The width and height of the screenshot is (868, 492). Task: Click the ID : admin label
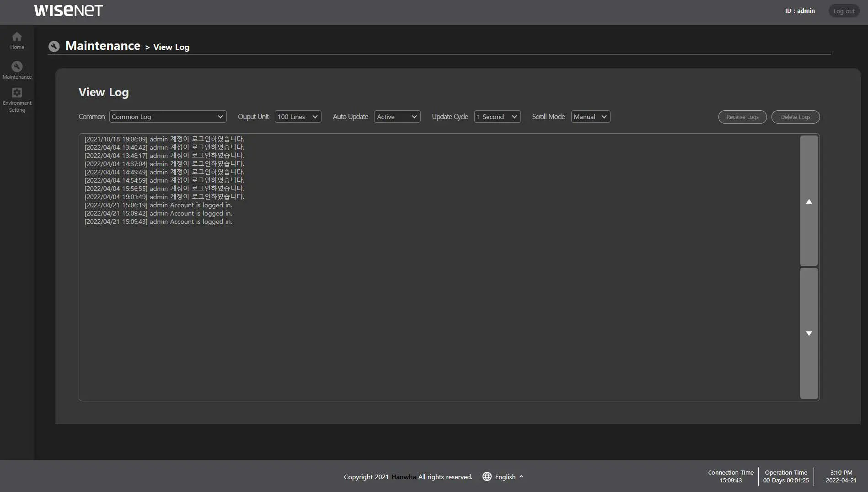pos(800,11)
